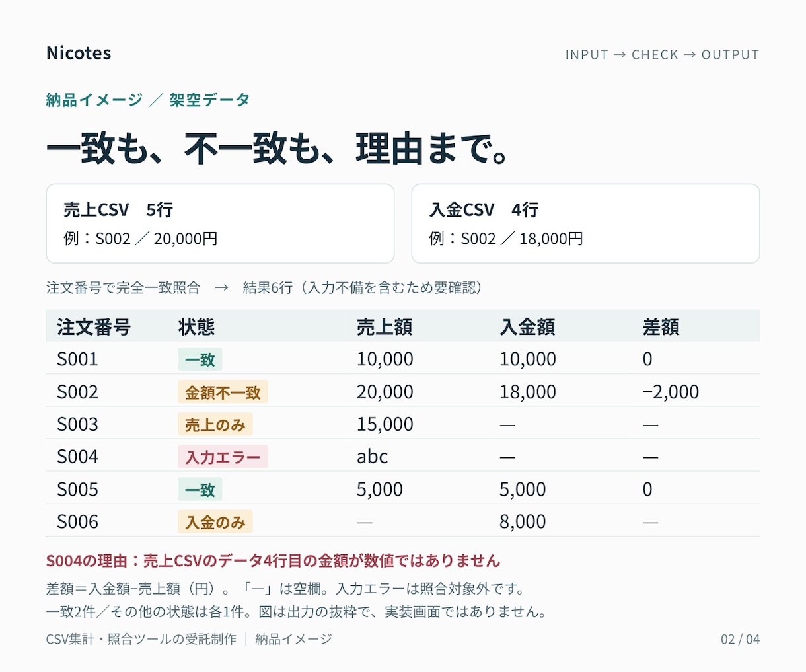Image resolution: width=806 pixels, height=672 pixels.
Task: Click sales amount 20,000 in row S002
Action: (x=385, y=392)
